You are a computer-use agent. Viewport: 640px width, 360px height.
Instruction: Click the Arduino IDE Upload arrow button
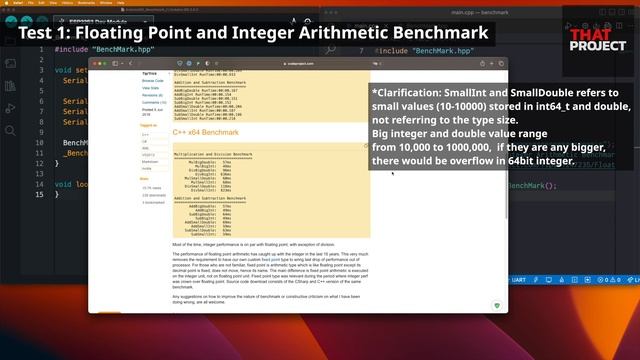point(27,21)
